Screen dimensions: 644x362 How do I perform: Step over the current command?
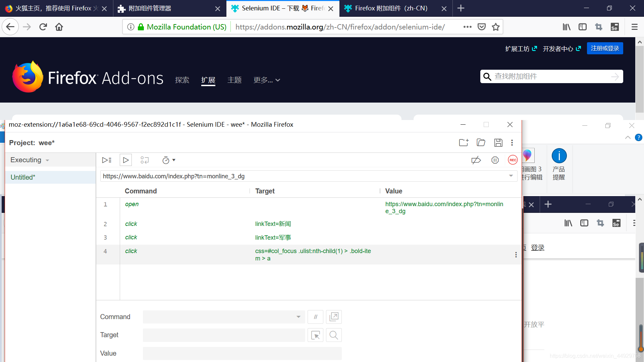(145, 160)
